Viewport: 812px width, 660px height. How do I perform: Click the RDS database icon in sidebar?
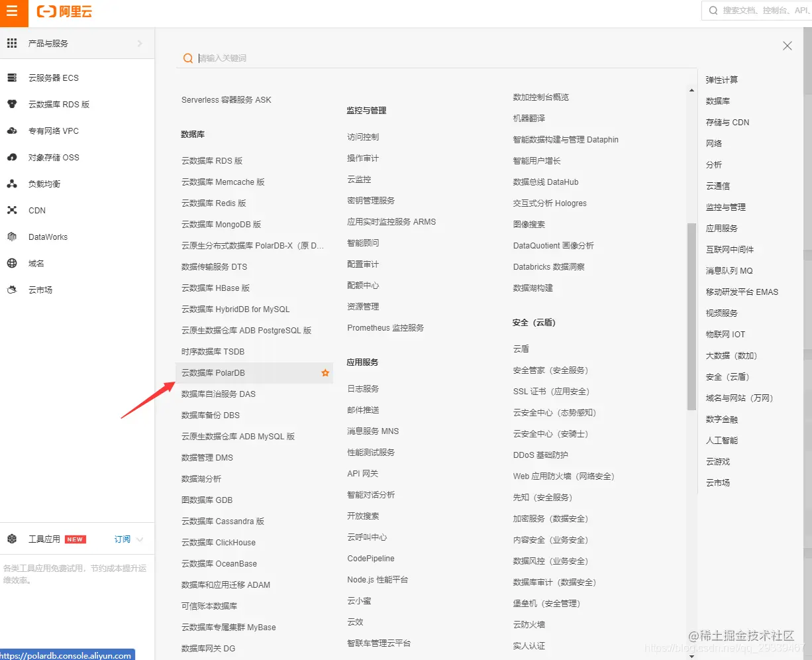[12, 104]
